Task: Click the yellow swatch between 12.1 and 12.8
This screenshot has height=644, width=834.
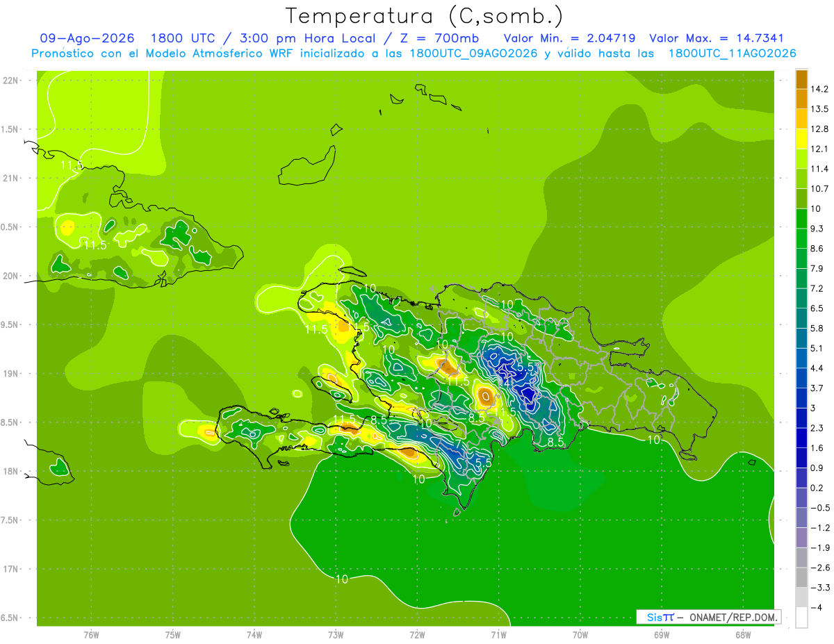Action: tap(801, 139)
